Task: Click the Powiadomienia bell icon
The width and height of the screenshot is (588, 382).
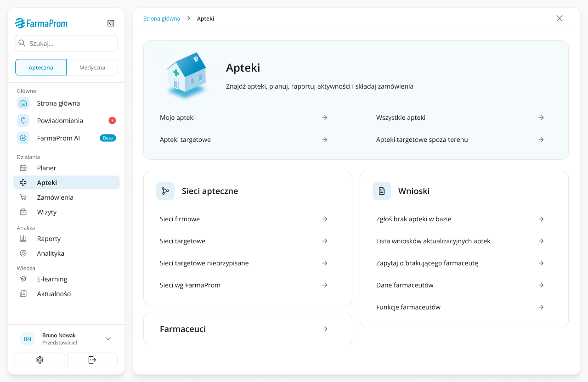Action: tap(23, 121)
